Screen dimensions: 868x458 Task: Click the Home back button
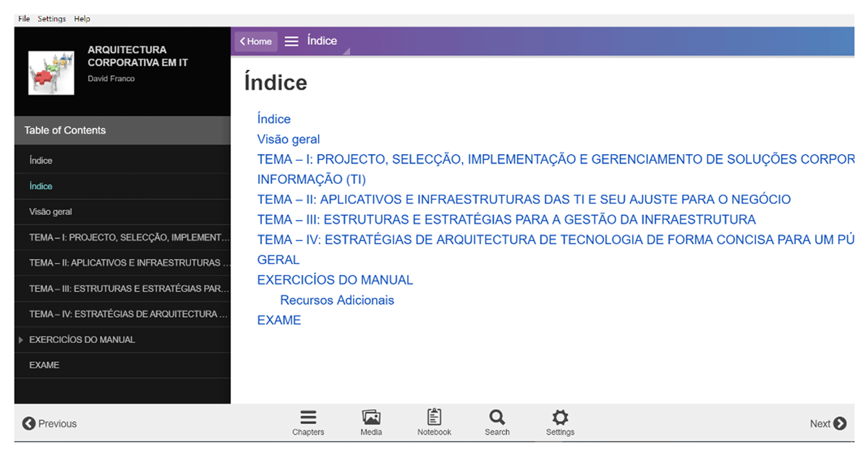click(256, 41)
